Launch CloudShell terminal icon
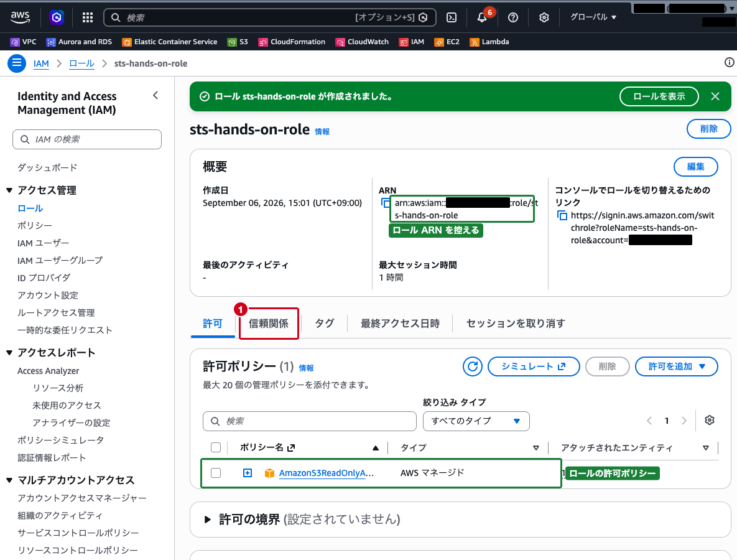 (452, 17)
